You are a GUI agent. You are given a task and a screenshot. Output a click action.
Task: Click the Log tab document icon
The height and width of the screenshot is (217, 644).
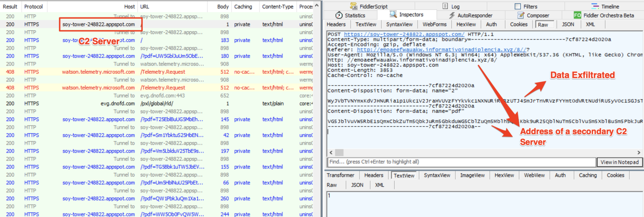(x=445, y=6)
